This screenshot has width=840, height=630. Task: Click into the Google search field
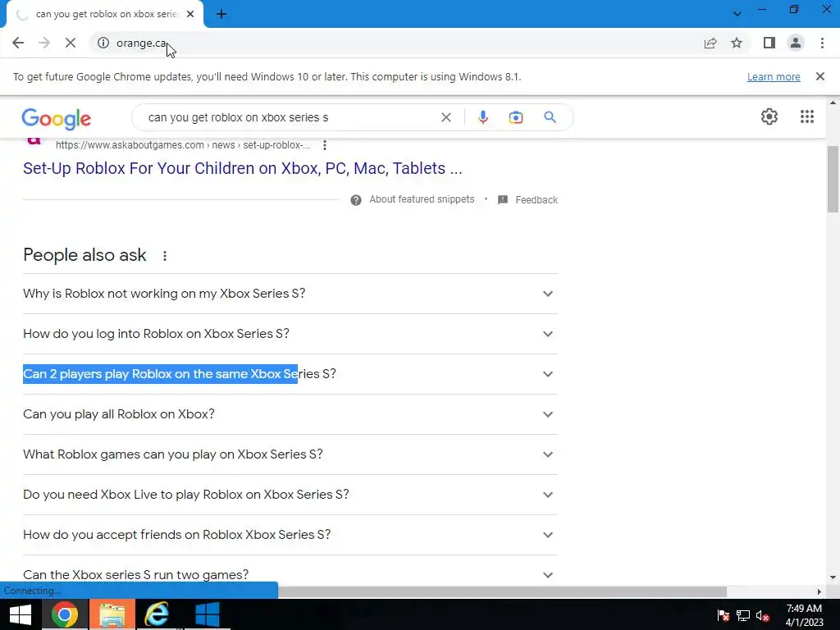click(290, 117)
